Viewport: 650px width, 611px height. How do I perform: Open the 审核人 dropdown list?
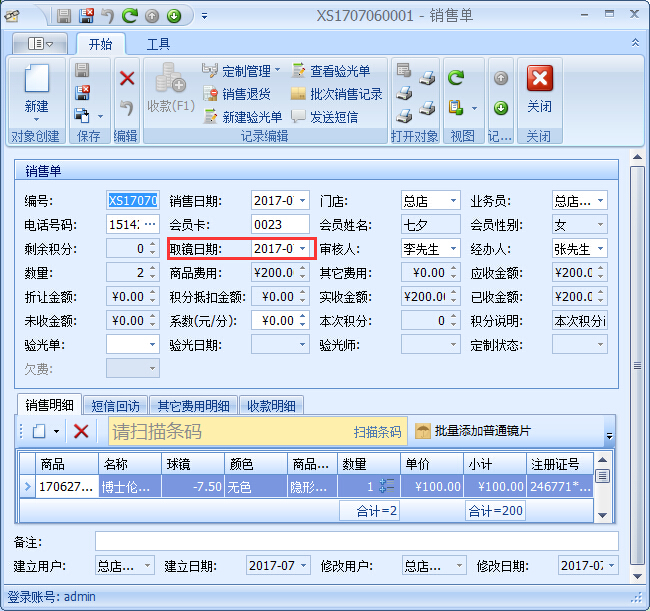click(453, 248)
